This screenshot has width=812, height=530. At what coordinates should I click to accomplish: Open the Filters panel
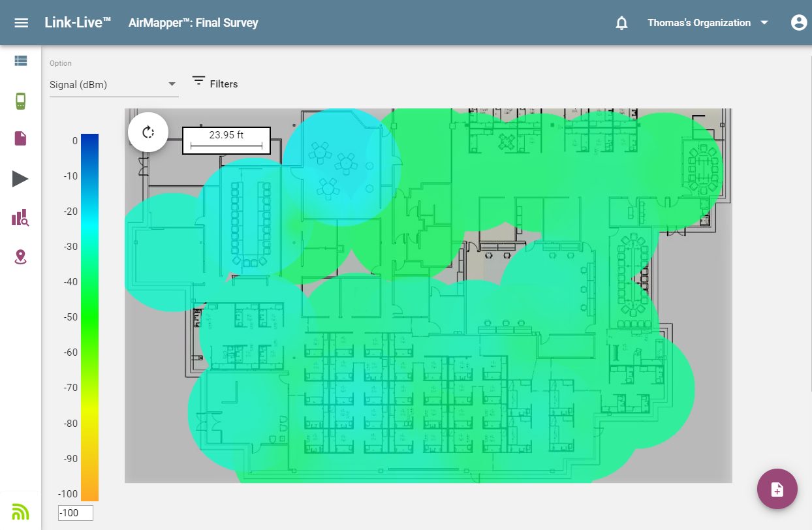tap(215, 83)
